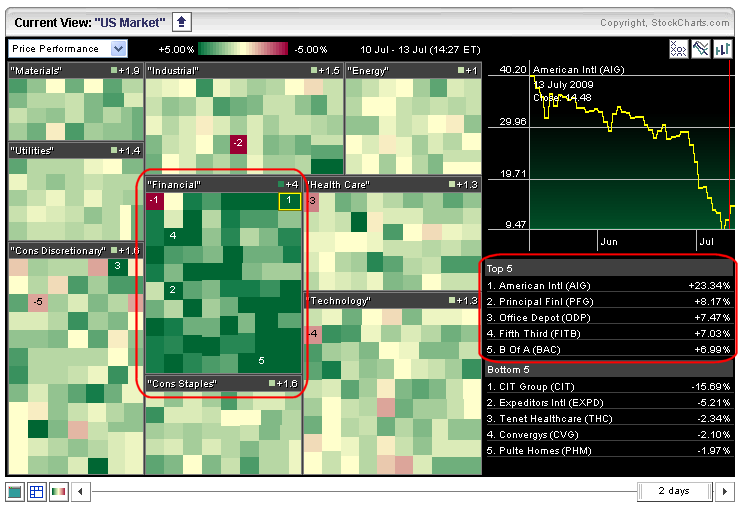Click the left arrow on the date slider
The image size is (740, 505).
pyautogui.click(x=80, y=492)
